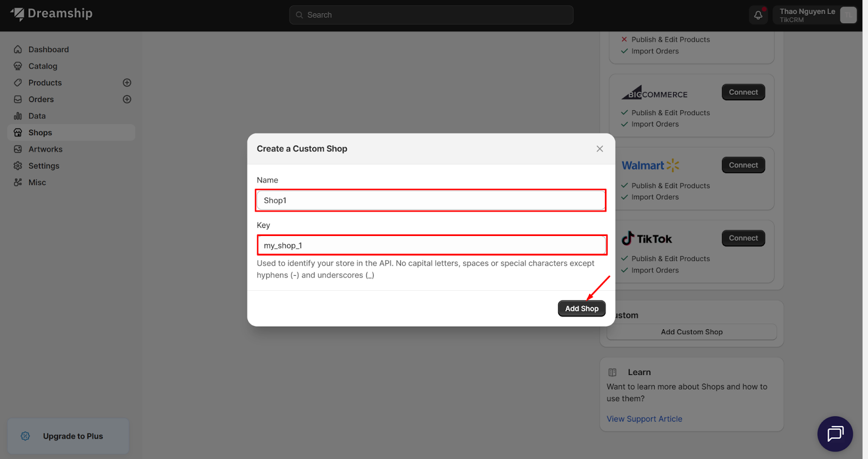Open the chat support widget
The height and width of the screenshot is (459, 868).
[x=835, y=433]
